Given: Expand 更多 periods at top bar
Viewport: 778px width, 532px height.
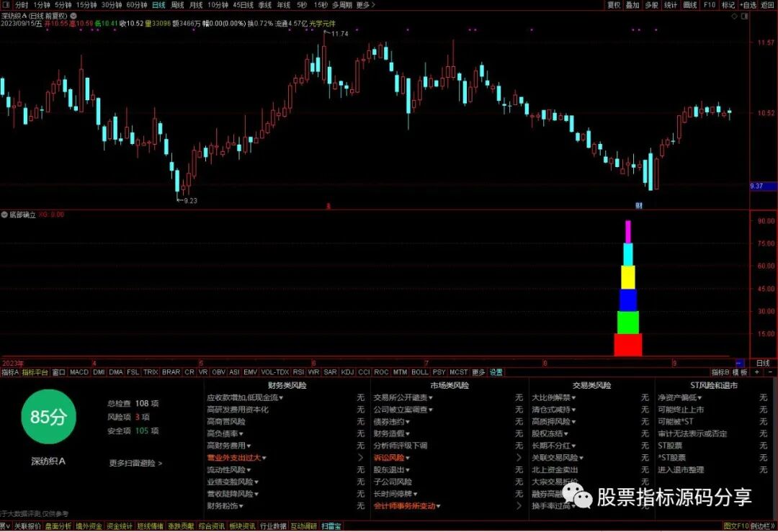Looking at the screenshot, I should [x=366, y=4].
